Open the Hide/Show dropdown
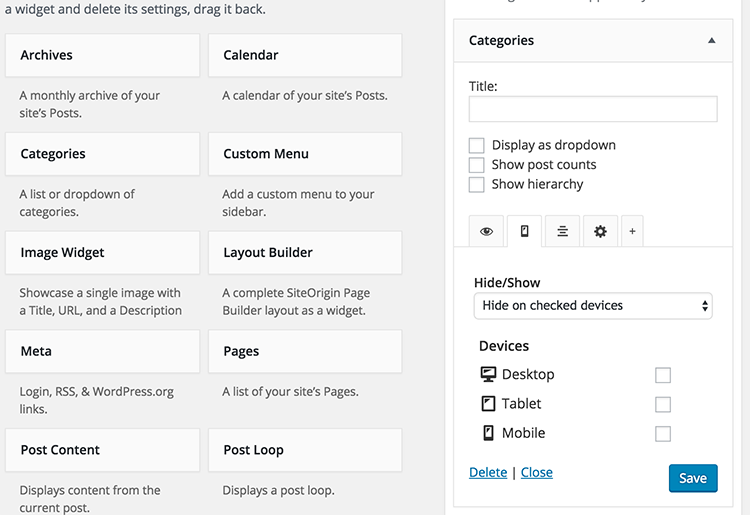This screenshot has height=515, width=750. [x=592, y=306]
